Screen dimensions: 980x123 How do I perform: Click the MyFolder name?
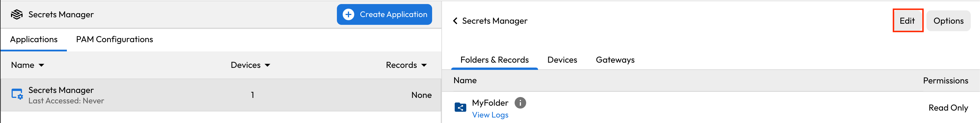[490, 103]
